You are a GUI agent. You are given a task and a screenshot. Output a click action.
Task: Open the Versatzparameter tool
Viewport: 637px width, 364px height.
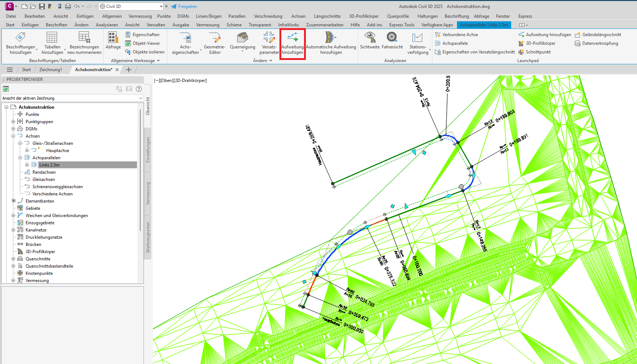(x=269, y=43)
